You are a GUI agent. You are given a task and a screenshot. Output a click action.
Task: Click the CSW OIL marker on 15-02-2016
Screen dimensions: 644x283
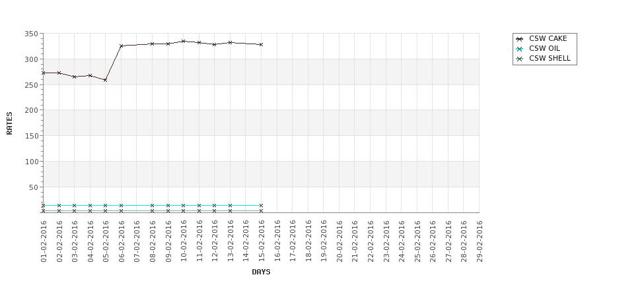point(261,205)
